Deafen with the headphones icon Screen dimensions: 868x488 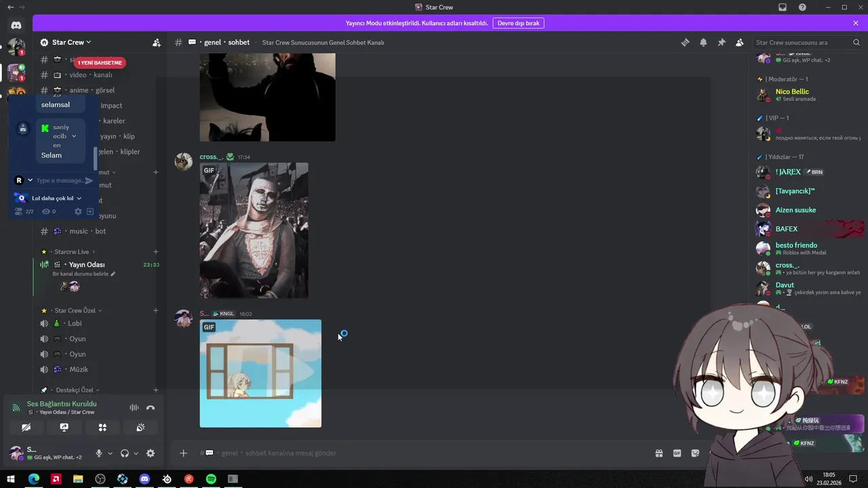click(125, 453)
